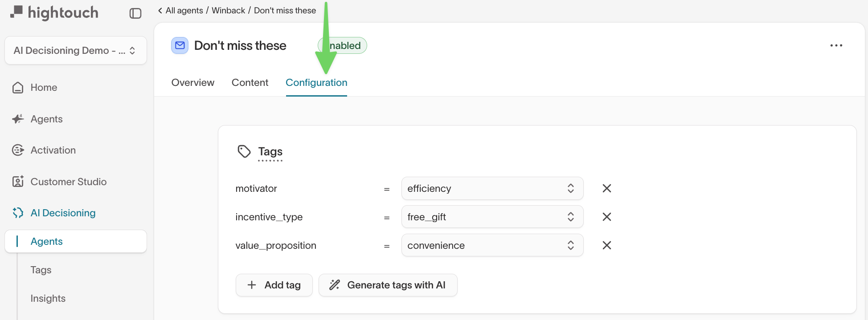This screenshot has height=320, width=868.
Task: Open the value_proposition convenience dropdown
Action: [492, 245]
